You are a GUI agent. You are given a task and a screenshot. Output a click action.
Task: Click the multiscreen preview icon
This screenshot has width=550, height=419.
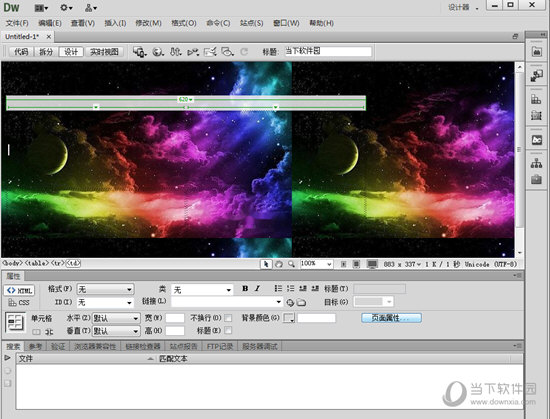(x=139, y=52)
